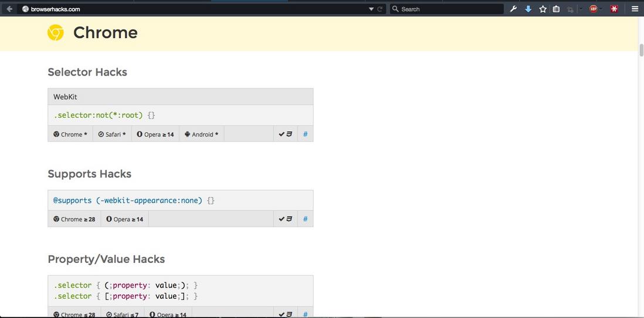
Task: Open the hamburger menu
Action: [635, 9]
